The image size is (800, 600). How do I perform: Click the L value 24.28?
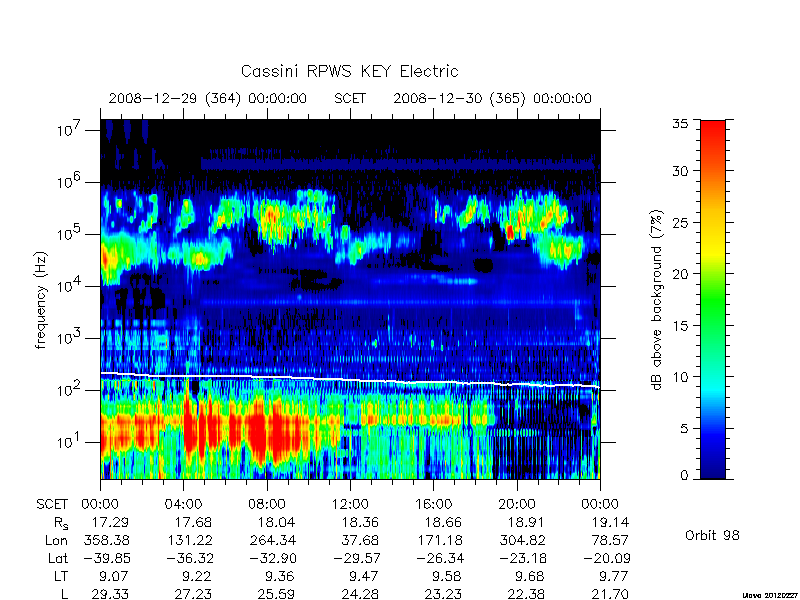[360, 594]
